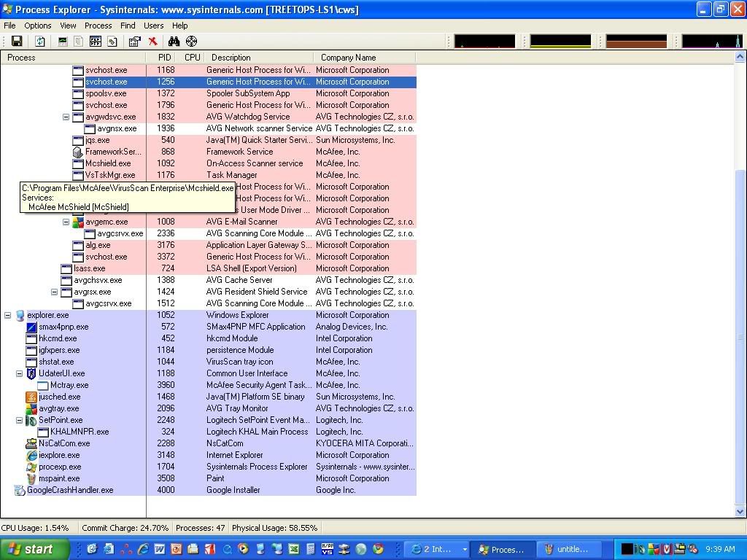
Task: Click the DLL/handles view toolbar icon
Action: 112,42
